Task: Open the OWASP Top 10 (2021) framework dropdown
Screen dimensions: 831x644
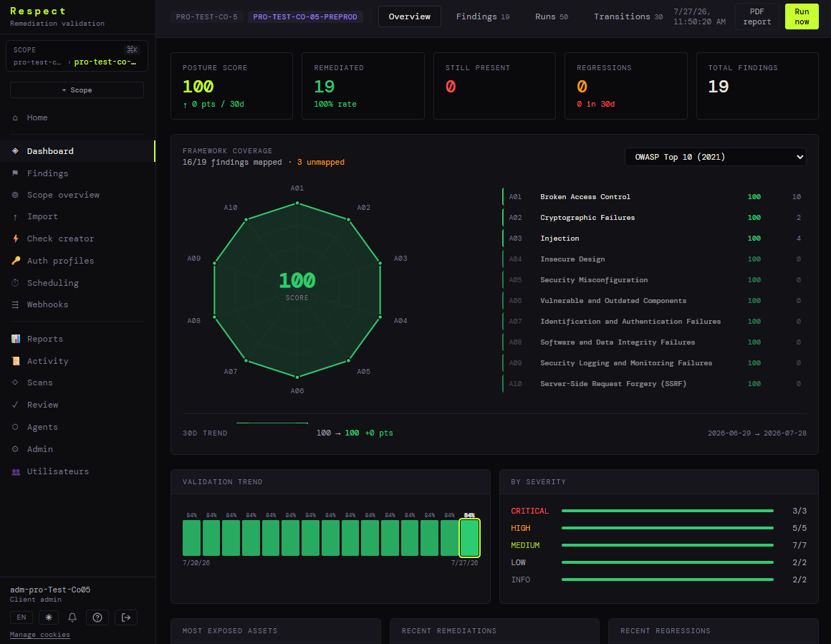Action: point(716,157)
